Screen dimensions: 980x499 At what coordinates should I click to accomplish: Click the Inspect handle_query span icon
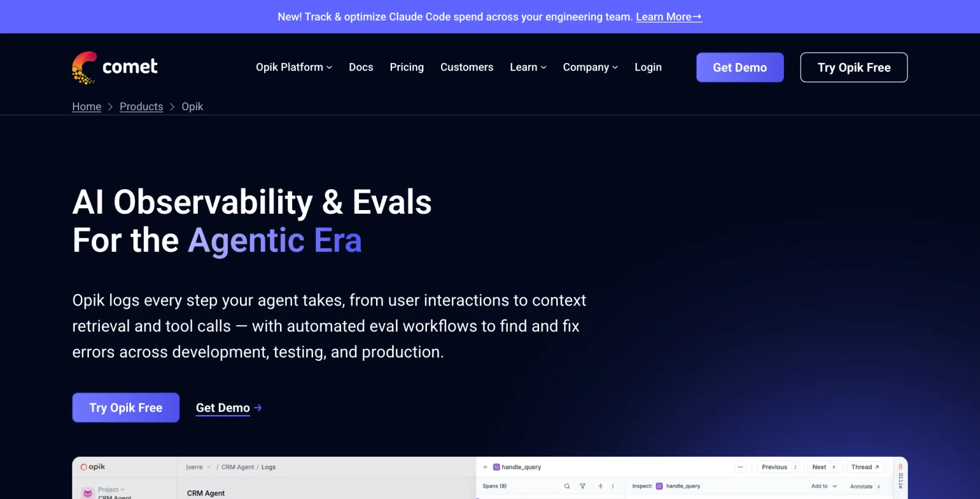[659, 486]
